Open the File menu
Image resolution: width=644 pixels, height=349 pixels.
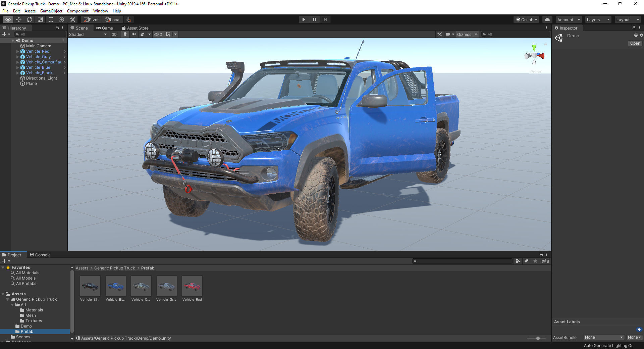[5, 11]
